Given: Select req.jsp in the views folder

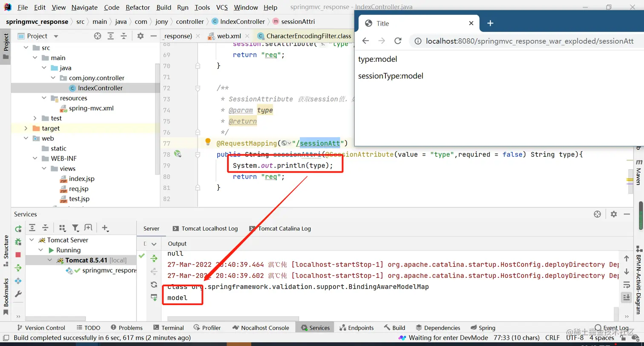Looking at the screenshot, I should 79,189.
